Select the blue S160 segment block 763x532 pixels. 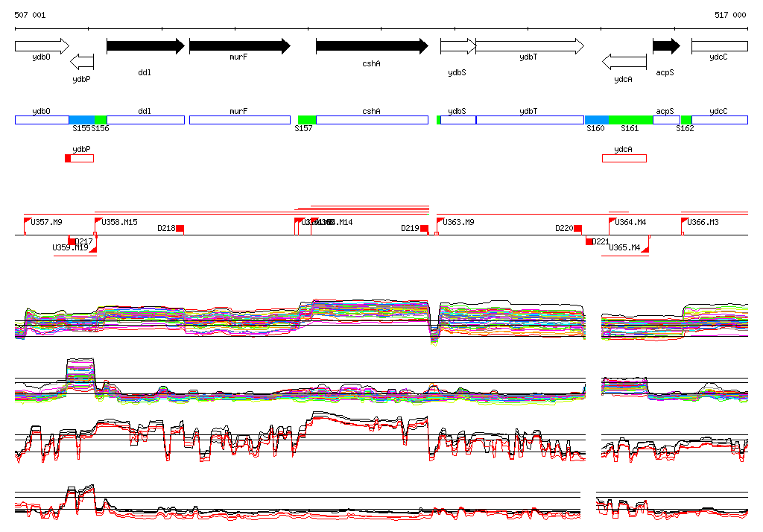point(597,120)
